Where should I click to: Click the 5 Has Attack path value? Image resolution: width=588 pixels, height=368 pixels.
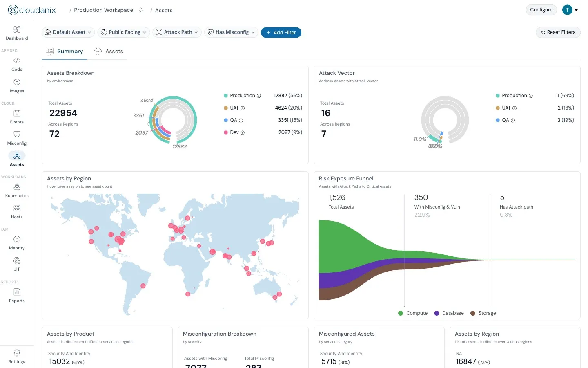pos(502,197)
